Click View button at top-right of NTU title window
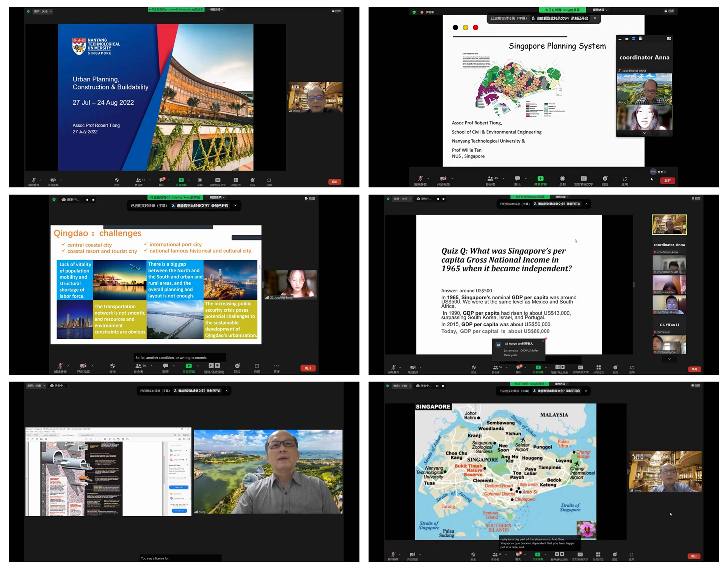 pyautogui.click(x=336, y=11)
